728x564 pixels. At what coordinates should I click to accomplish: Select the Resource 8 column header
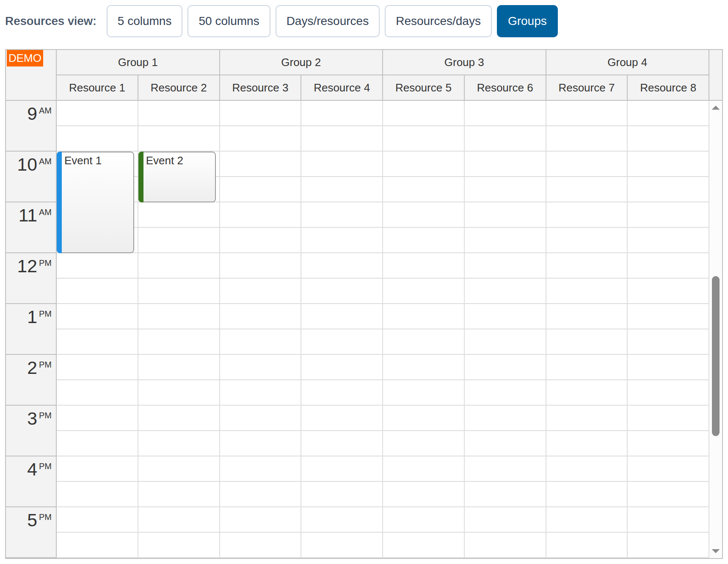(x=668, y=88)
